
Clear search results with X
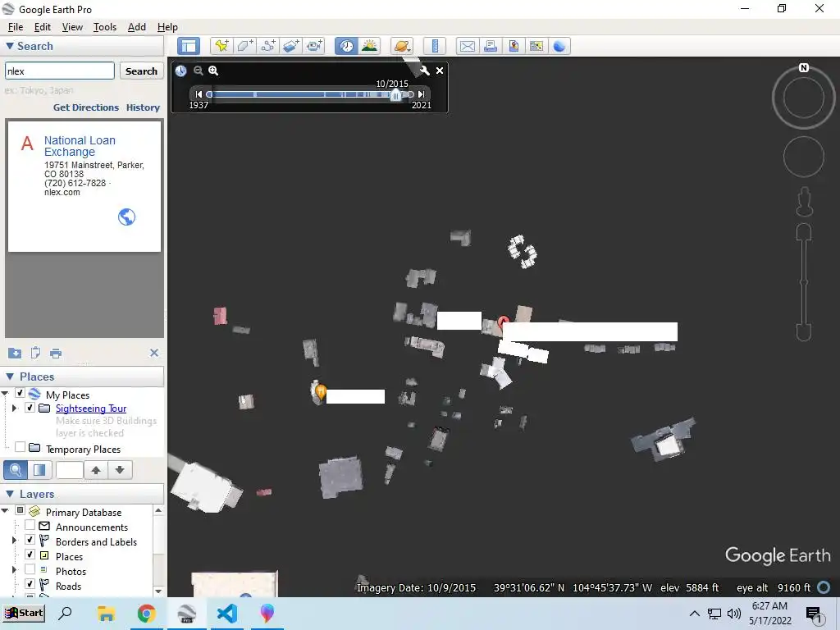click(x=154, y=353)
